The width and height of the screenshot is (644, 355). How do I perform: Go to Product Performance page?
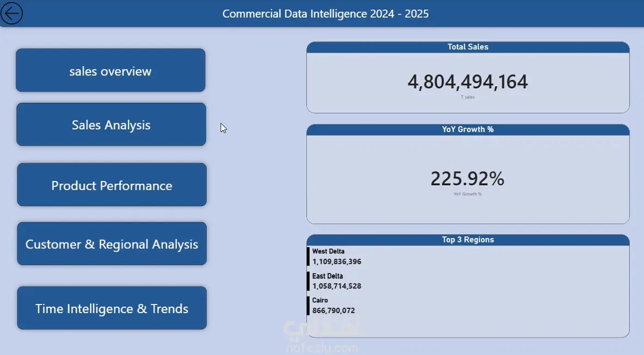(x=112, y=184)
